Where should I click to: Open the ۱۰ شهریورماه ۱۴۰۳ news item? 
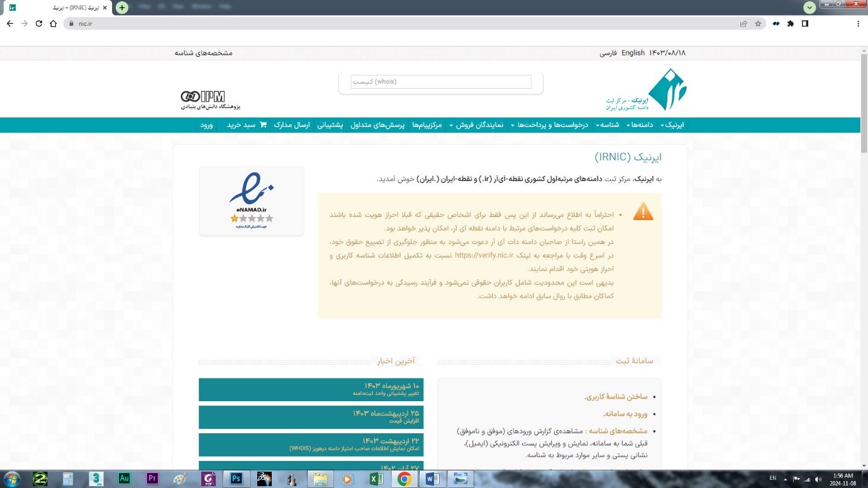pos(311,389)
